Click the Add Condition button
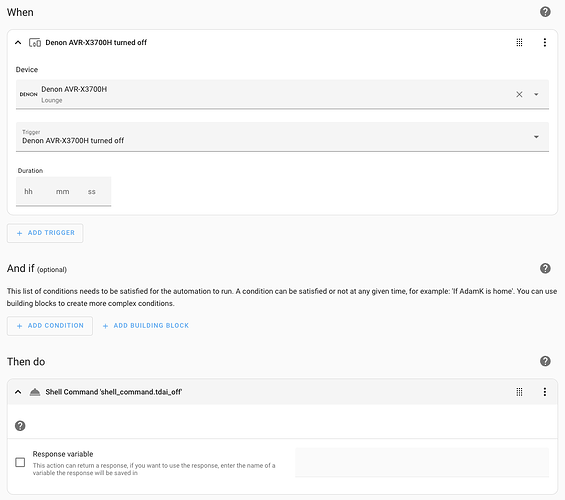The image size is (565, 500). 50,326
